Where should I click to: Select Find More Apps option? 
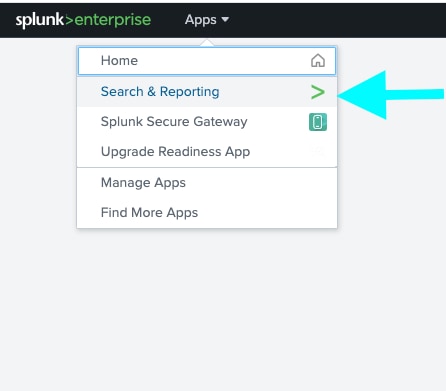[207, 213]
